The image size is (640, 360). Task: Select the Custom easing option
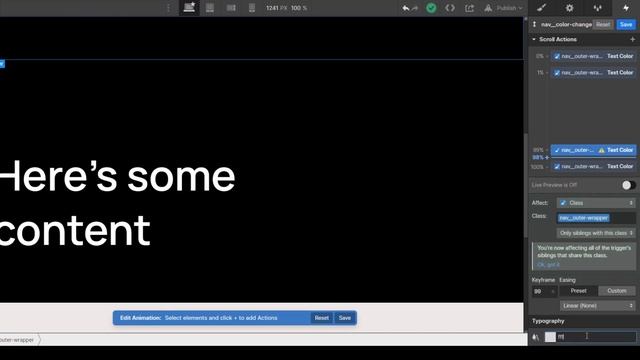617,291
